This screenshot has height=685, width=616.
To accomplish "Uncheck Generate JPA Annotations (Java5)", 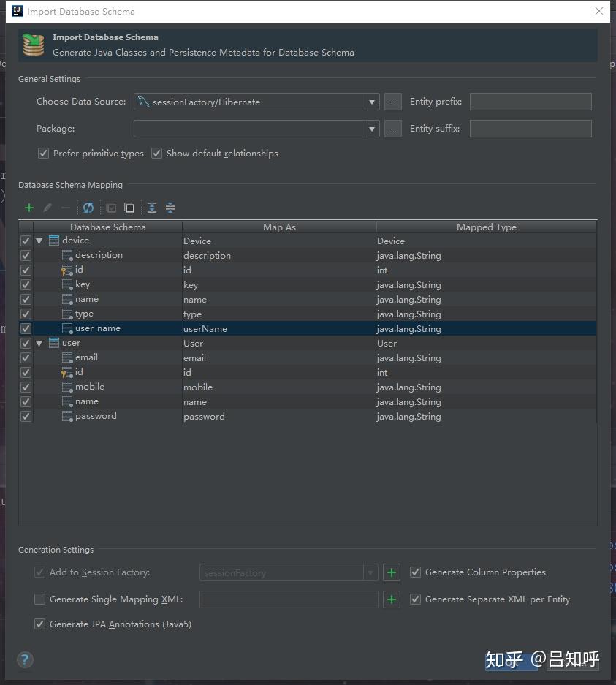I will 40,624.
